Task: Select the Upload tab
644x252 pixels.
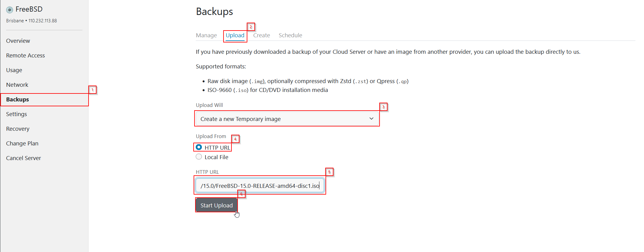Action: tap(235, 35)
